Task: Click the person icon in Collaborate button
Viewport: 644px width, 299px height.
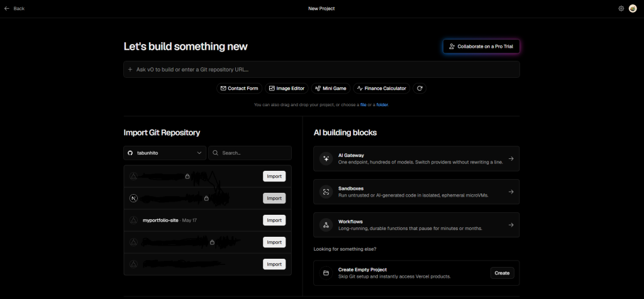Action: tap(452, 46)
